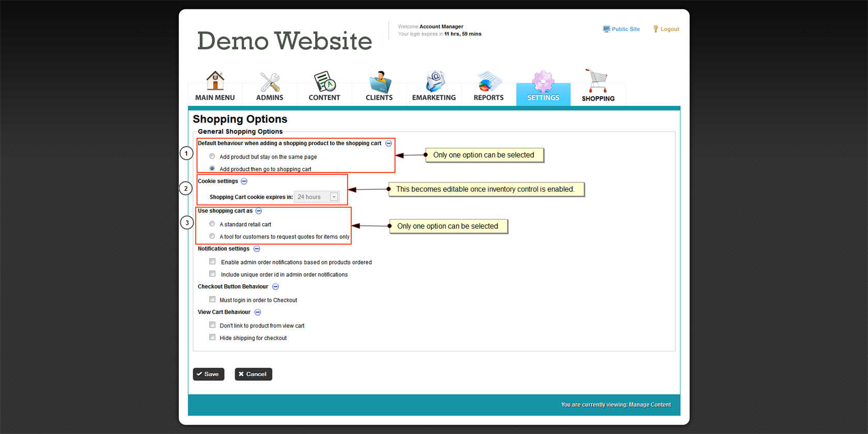The height and width of the screenshot is (434, 868).
Task: Click the Admins wrench and screwdriver icon
Action: pos(270,82)
